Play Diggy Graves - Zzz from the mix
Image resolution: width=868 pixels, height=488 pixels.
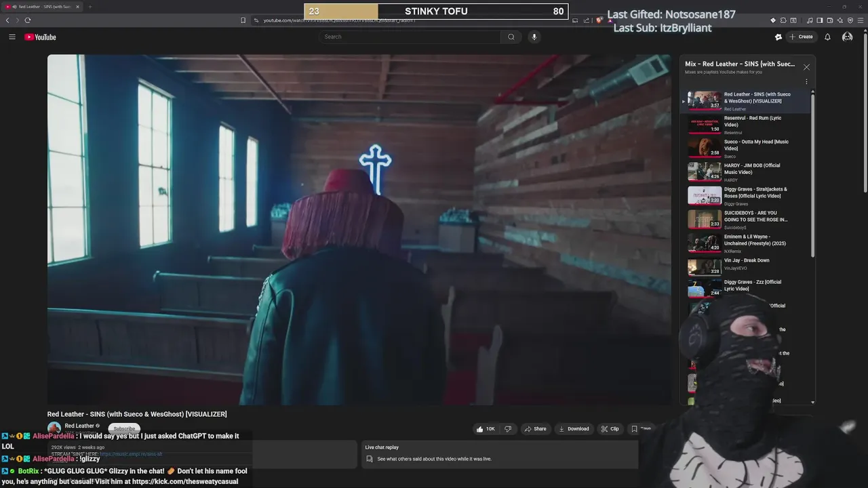tap(746, 290)
